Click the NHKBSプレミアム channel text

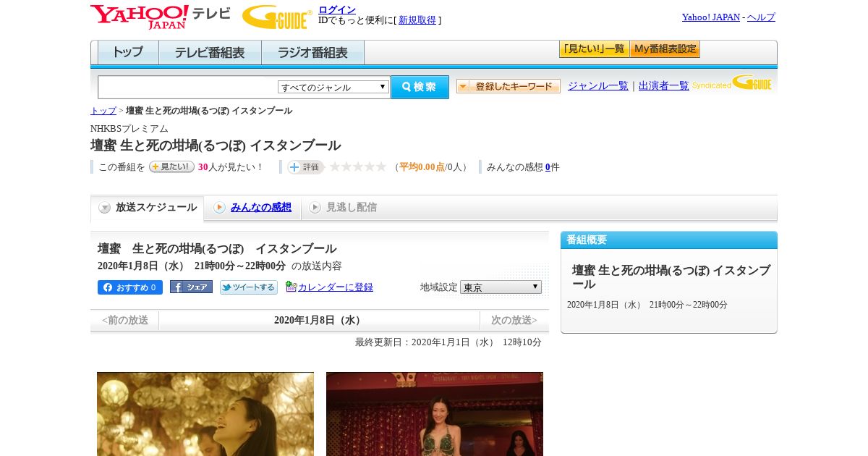[x=129, y=129]
